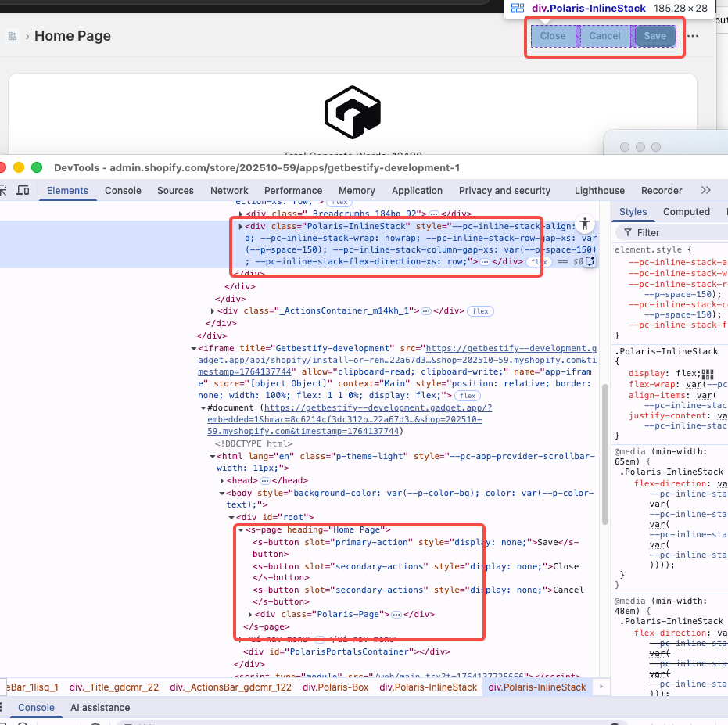This screenshot has width=728, height=725.
Task: Open the Console panel tab
Action: [x=123, y=190]
